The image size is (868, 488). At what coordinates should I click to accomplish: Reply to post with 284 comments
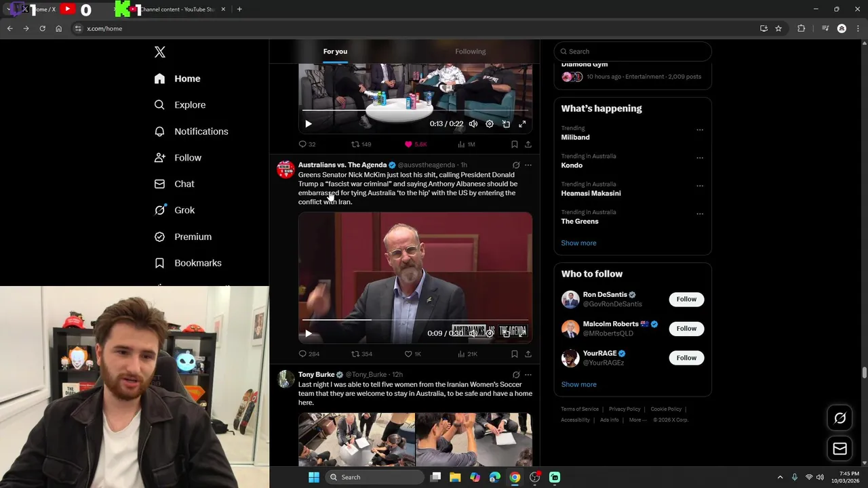click(x=309, y=354)
